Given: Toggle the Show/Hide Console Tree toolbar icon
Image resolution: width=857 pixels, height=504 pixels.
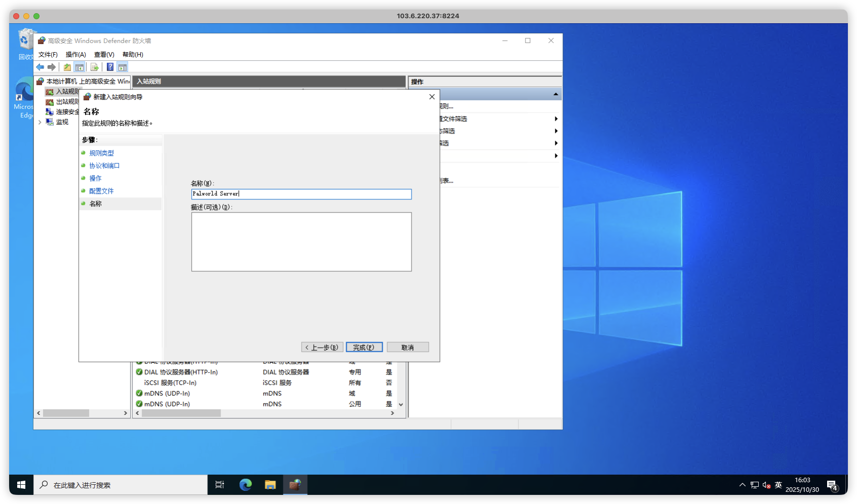Looking at the screenshot, I should 79,67.
